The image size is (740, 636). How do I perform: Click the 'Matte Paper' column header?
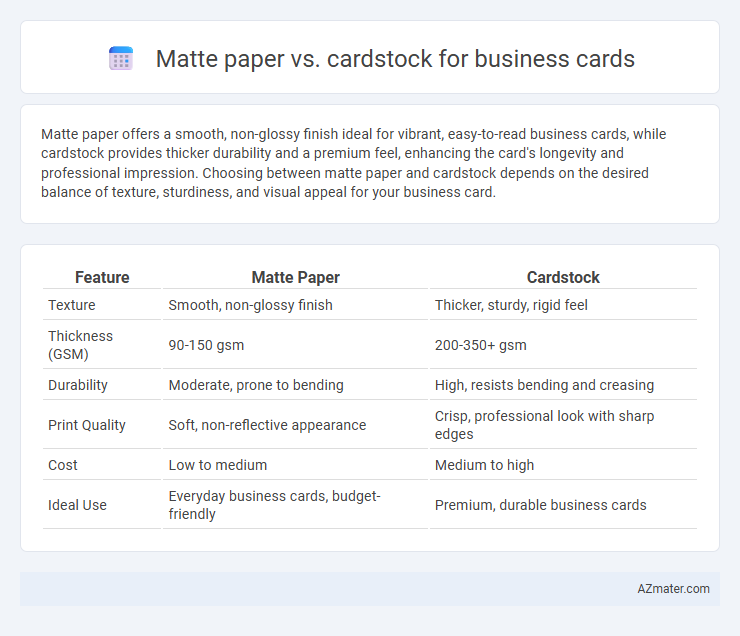(295, 277)
